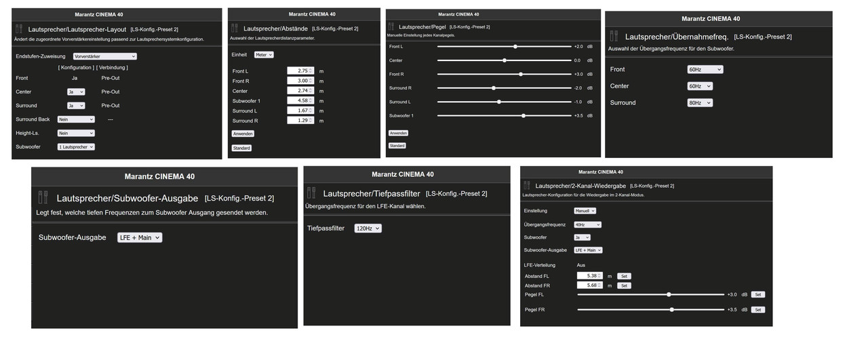Open Subwoofer '1 Lautsprecher' dropdown
Viewport: 868px width, 341px height.
[76, 146]
